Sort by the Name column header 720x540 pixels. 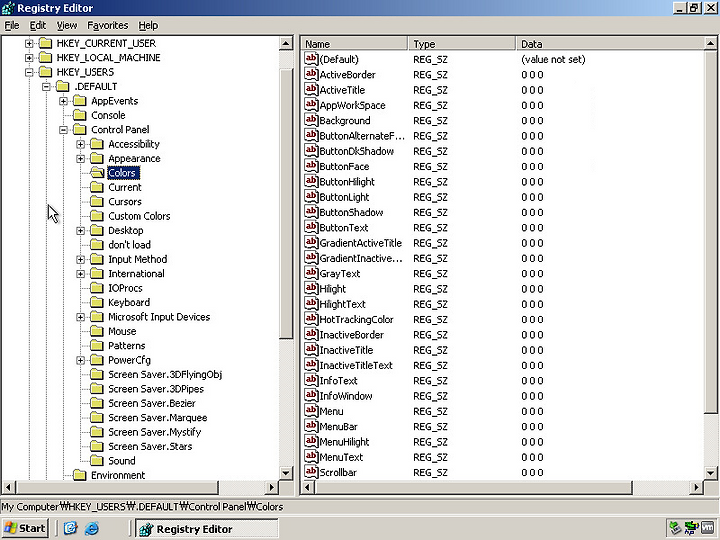click(x=354, y=44)
